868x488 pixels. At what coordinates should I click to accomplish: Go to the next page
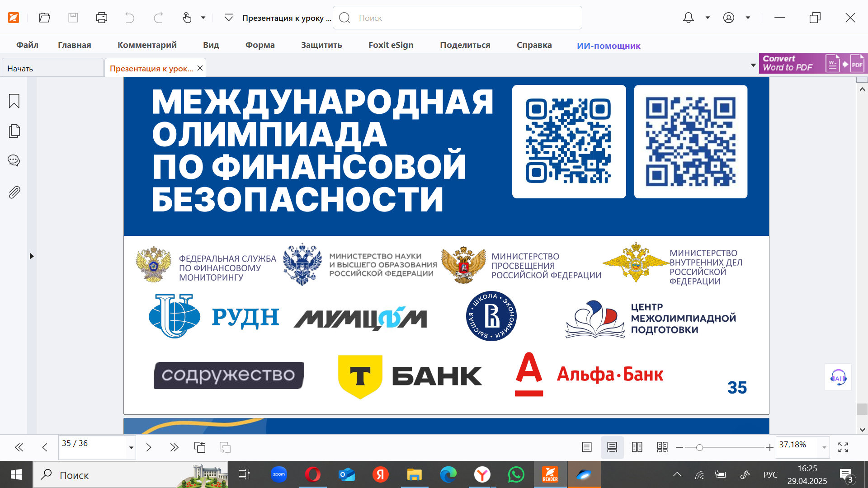(149, 447)
